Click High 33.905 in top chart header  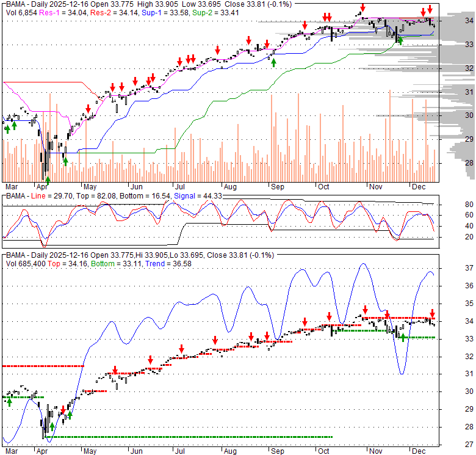(158, 4)
